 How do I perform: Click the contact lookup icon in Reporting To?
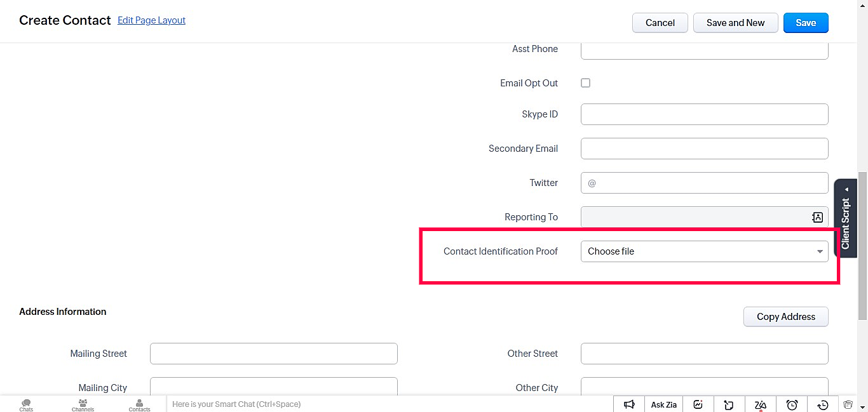tap(817, 217)
